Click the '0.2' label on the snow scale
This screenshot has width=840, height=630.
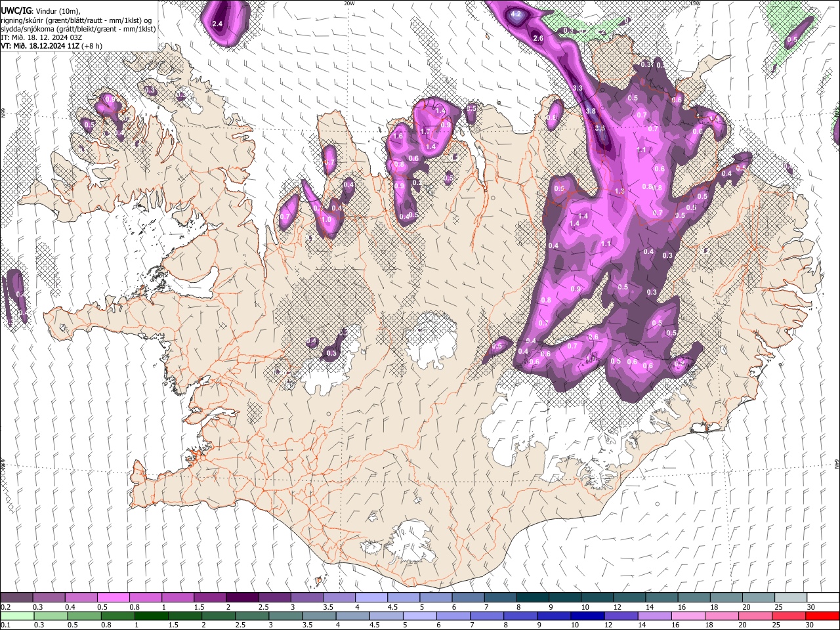pyautogui.click(x=5, y=607)
